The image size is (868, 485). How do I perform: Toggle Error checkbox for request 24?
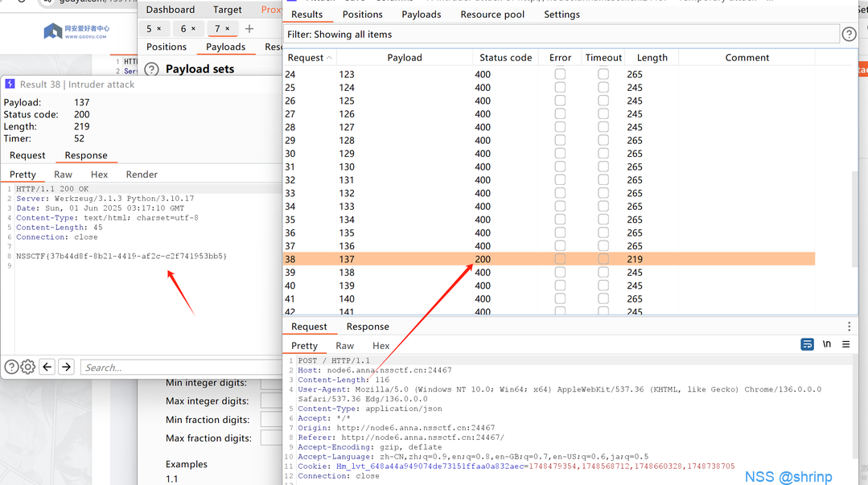pos(560,74)
